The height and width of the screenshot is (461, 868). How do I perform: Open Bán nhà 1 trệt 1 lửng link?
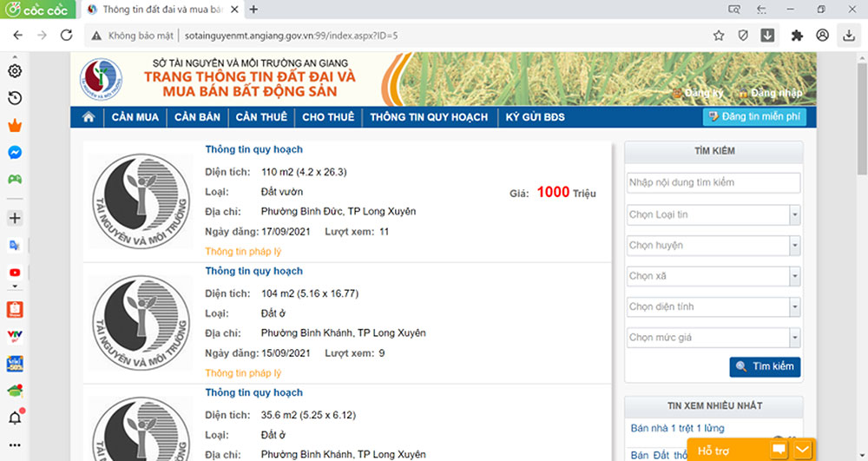(x=678, y=428)
